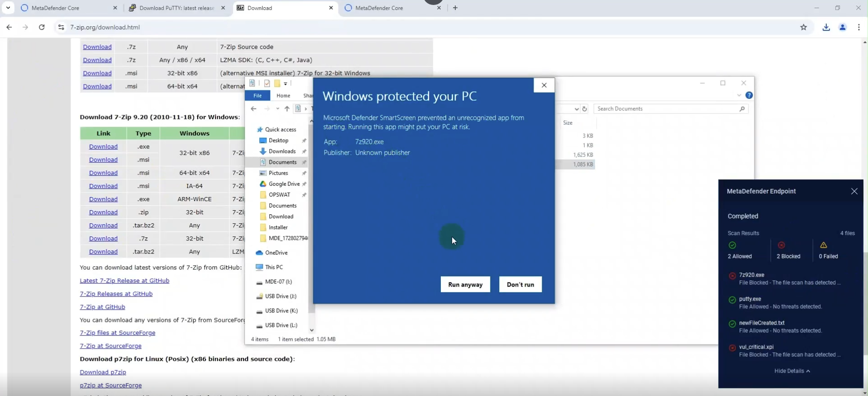The width and height of the screenshot is (868, 396).
Task: View site information for 7-zip.org
Action: (61, 27)
